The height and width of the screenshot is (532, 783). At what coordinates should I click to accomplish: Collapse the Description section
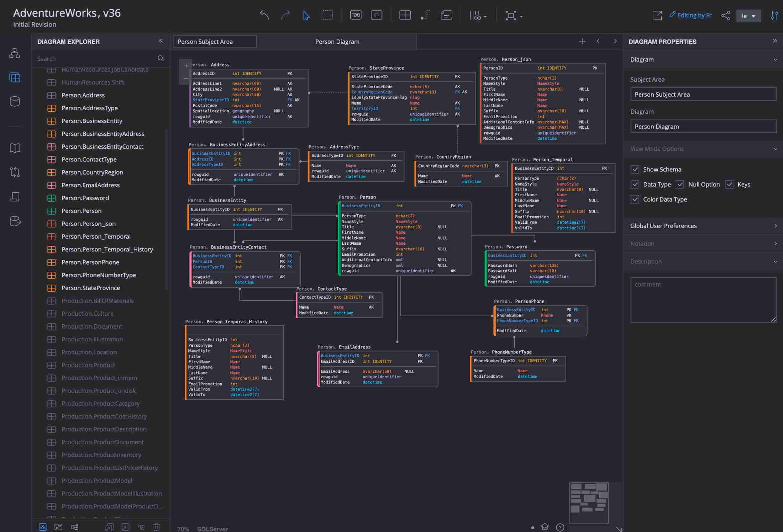(703, 261)
